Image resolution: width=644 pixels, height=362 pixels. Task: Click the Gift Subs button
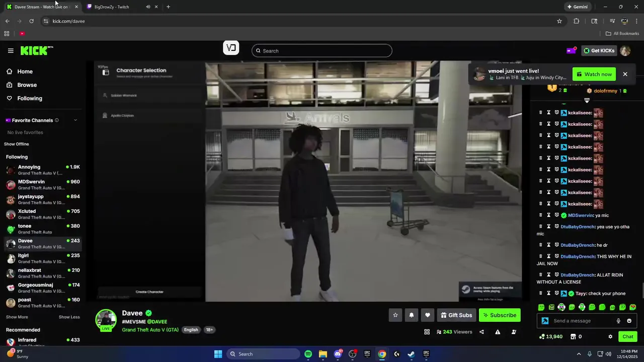[456, 315]
